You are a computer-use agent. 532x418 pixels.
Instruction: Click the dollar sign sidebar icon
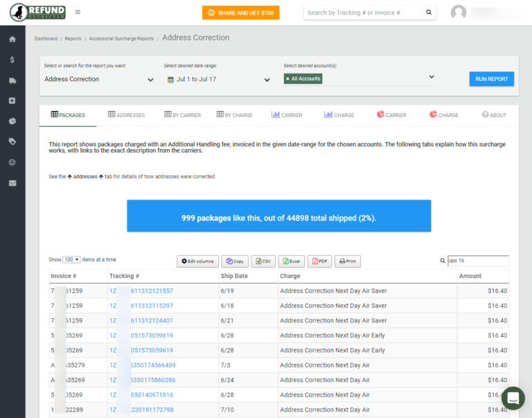coord(12,60)
